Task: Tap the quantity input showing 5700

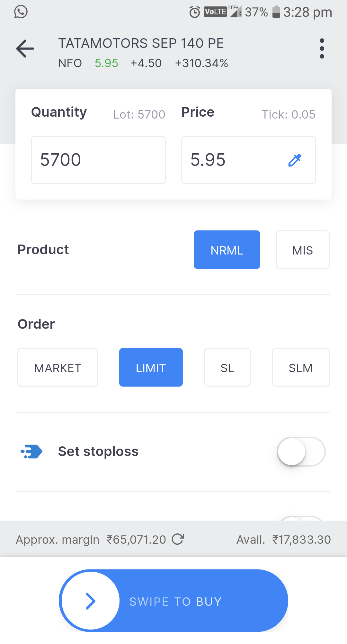Action: tap(98, 160)
